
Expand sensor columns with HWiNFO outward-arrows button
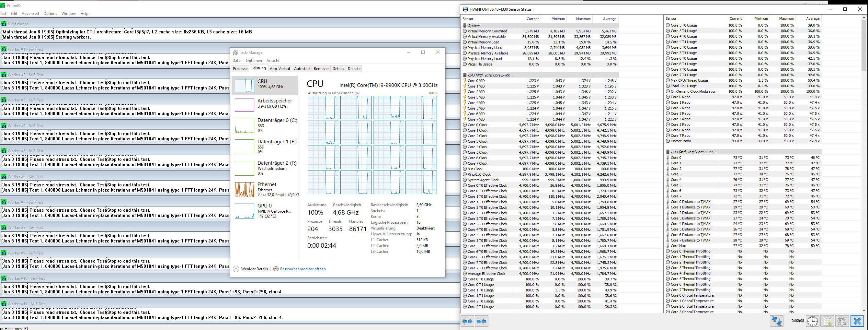point(467,321)
